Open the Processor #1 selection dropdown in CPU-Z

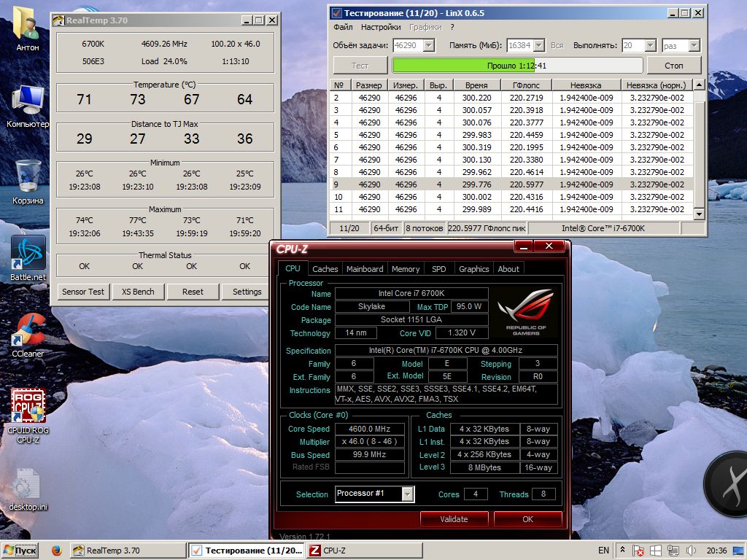pos(407,494)
